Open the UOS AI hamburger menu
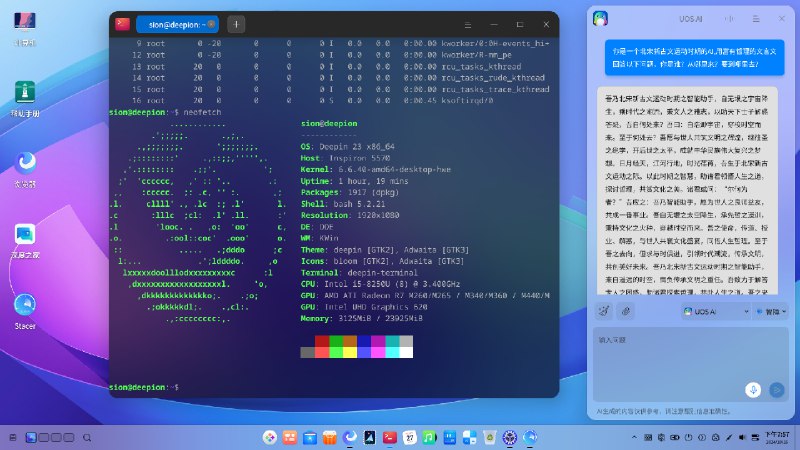800x450 pixels. click(756, 19)
